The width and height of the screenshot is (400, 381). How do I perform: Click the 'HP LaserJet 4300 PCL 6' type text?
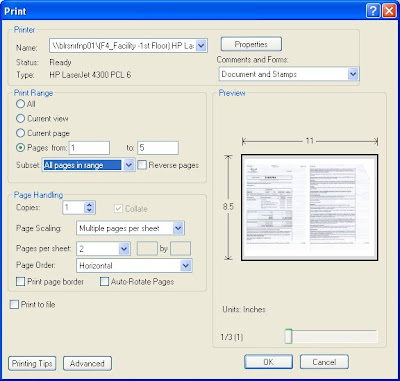pos(90,75)
